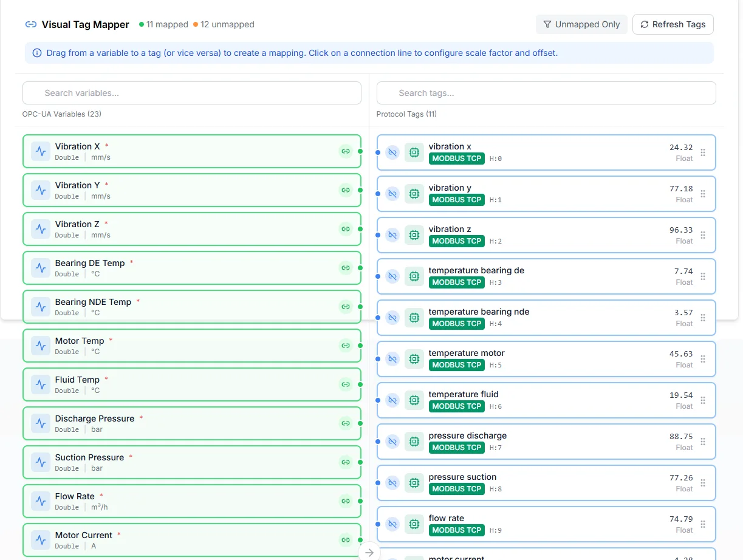Unlink the vibration x tag

392,152
